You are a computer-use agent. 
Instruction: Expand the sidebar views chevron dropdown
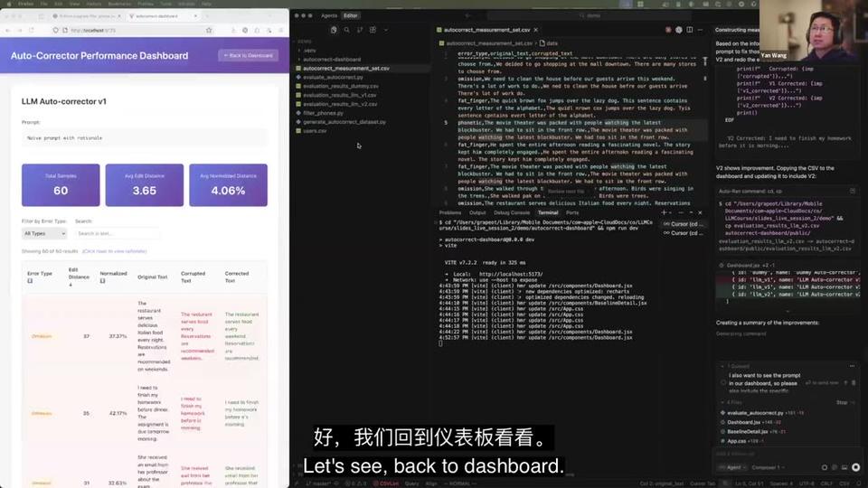[x=386, y=30]
